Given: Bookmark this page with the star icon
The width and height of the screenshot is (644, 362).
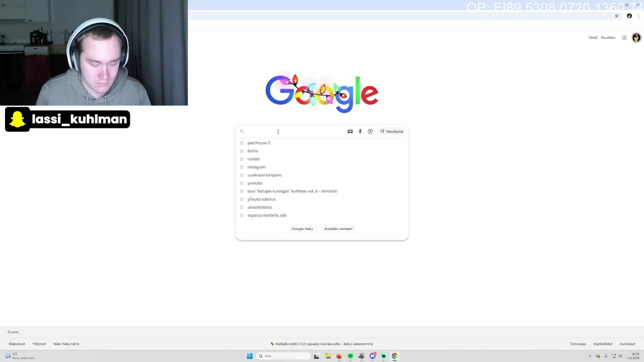Looking at the screenshot, I should tap(616, 16).
